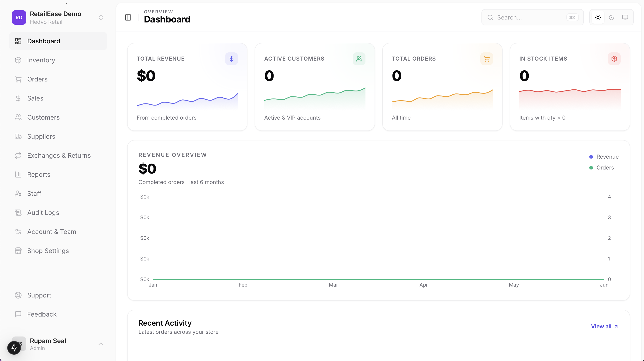
Task: Click the Suppliers truck icon
Action: (18, 136)
